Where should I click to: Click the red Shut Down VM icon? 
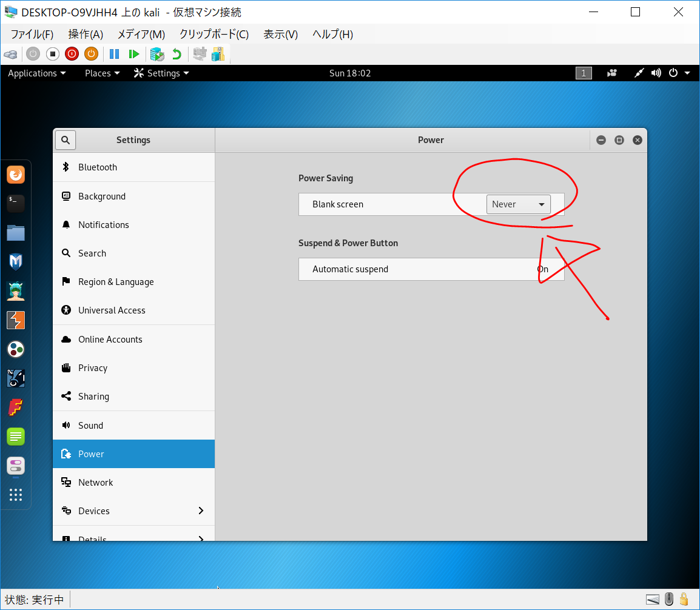click(72, 54)
